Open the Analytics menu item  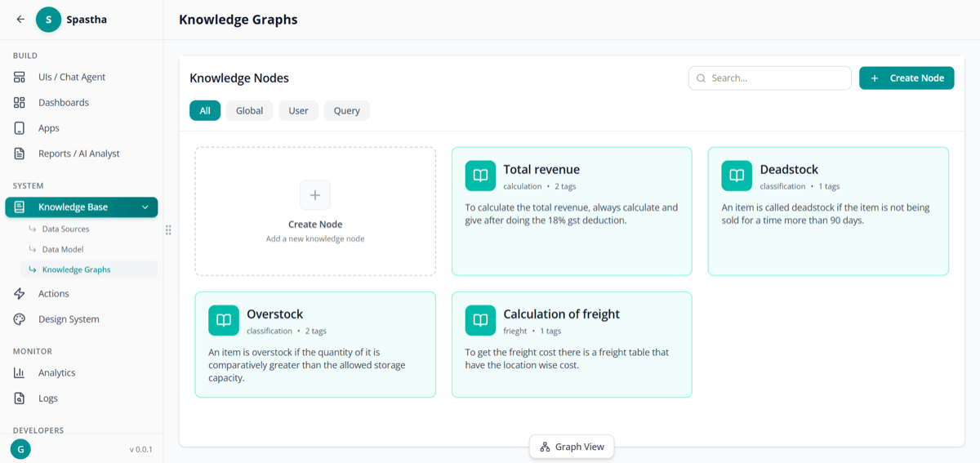tap(82, 372)
